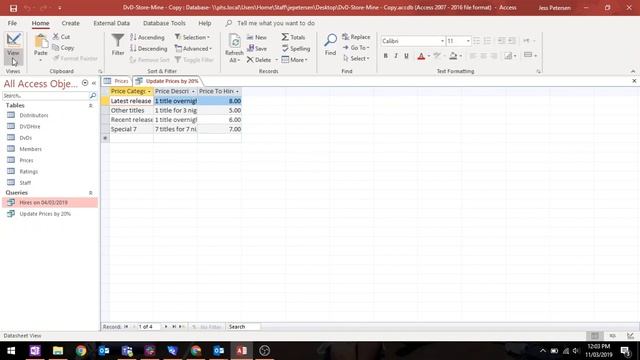The width and height of the screenshot is (640, 360).
Task: Click the font color button
Action: click(421, 56)
